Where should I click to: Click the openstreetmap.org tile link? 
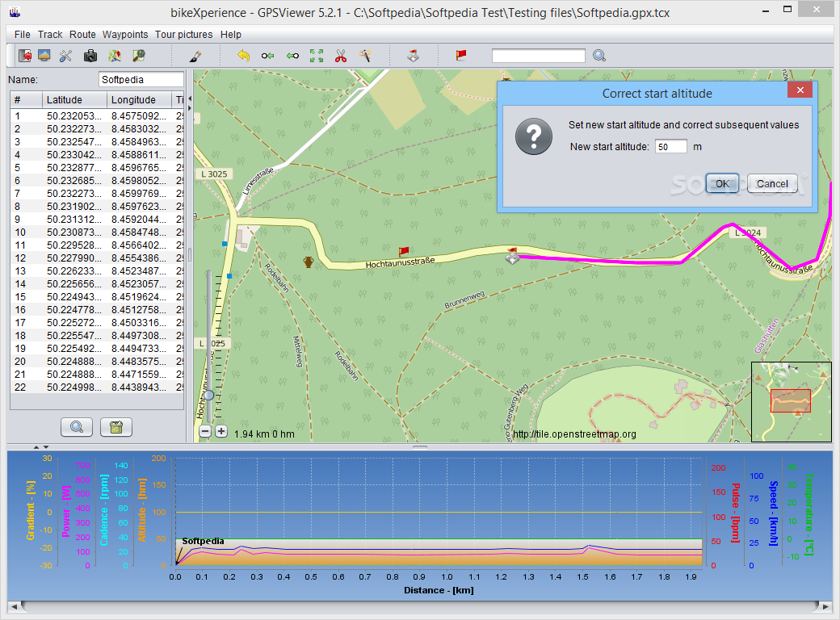(574, 434)
